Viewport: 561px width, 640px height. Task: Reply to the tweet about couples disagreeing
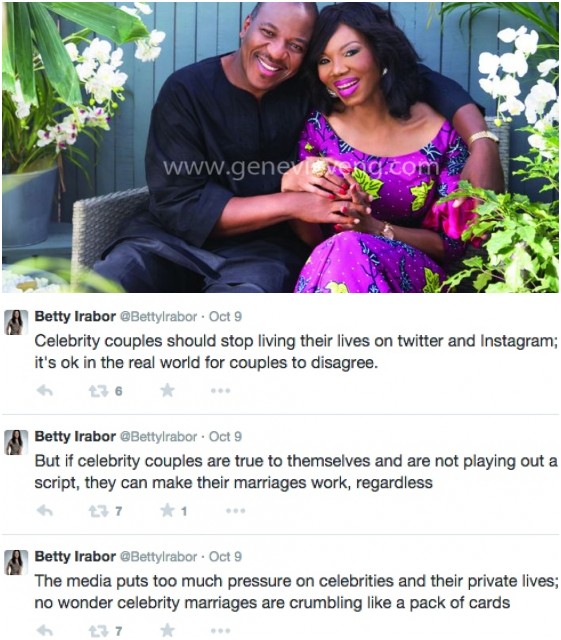(45, 391)
